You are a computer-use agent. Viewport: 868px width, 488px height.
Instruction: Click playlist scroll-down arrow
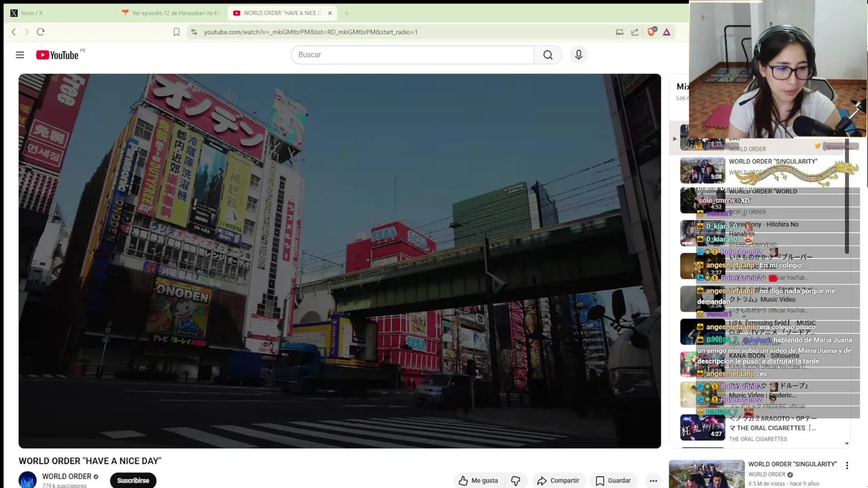tap(847, 443)
